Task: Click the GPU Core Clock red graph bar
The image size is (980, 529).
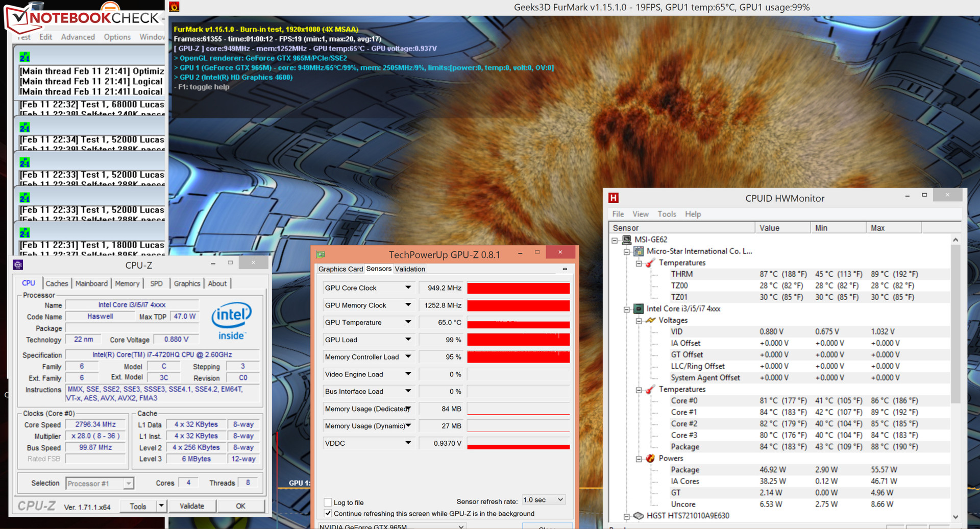Action: 519,288
